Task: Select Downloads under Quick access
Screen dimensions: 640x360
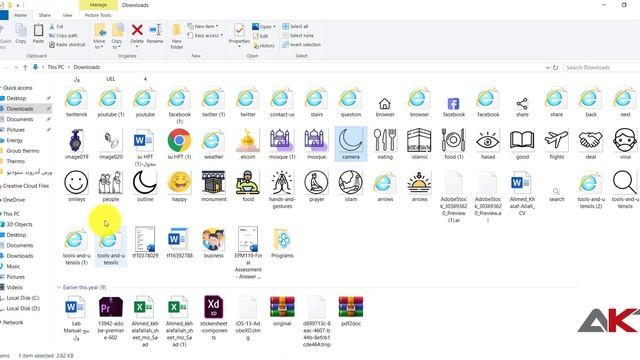Action: click(x=20, y=109)
